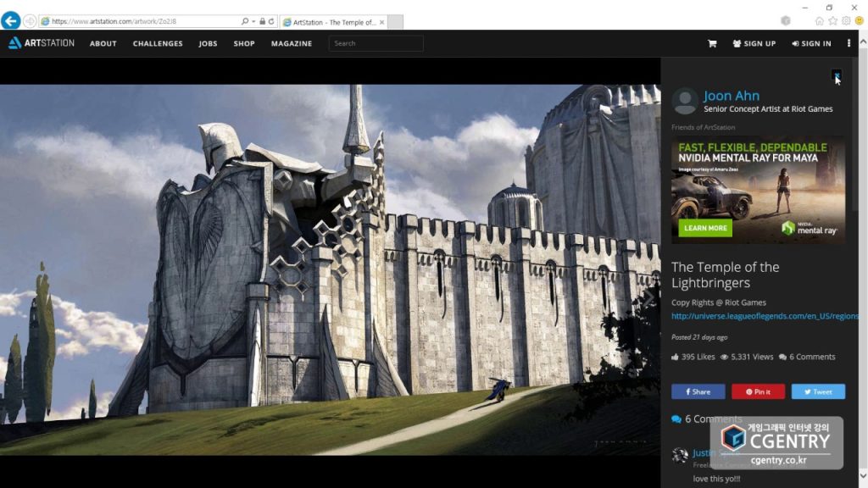This screenshot has height=488, width=868.
Task: Click the red Pin it button
Action: 758,391
